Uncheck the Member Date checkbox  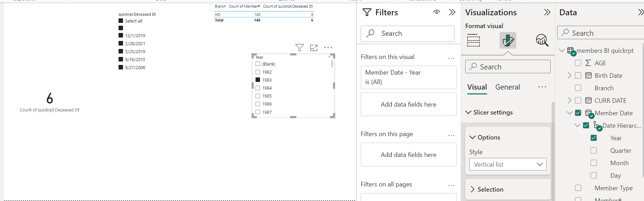click(x=578, y=113)
